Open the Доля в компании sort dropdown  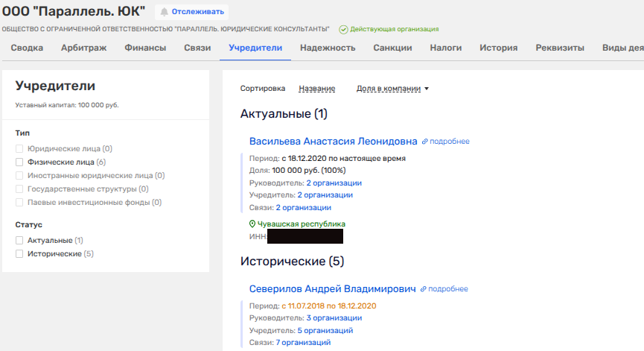[392, 89]
